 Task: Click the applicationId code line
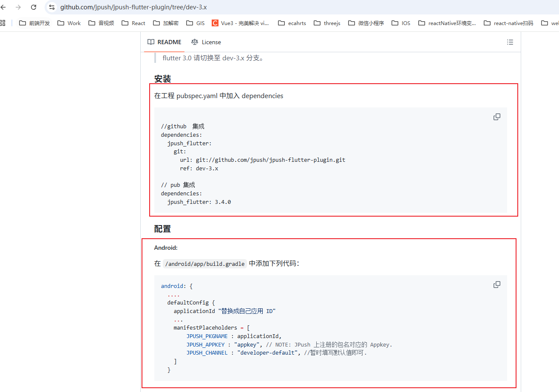click(x=224, y=311)
